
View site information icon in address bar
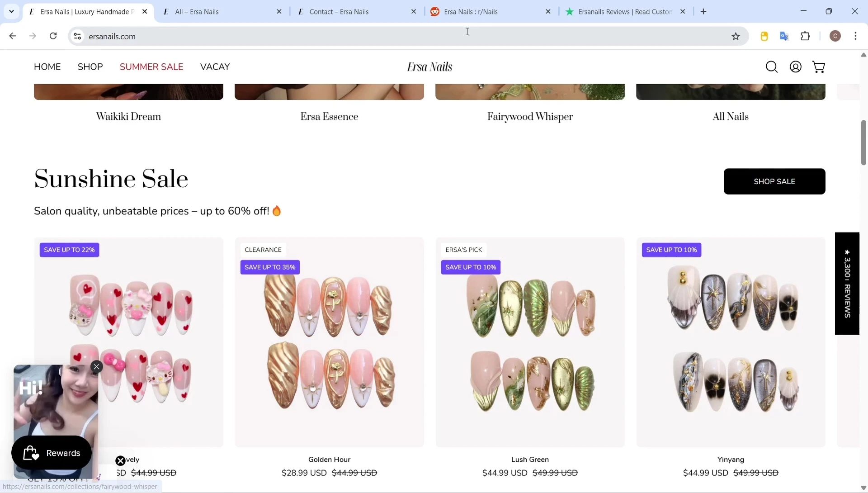(77, 36)
